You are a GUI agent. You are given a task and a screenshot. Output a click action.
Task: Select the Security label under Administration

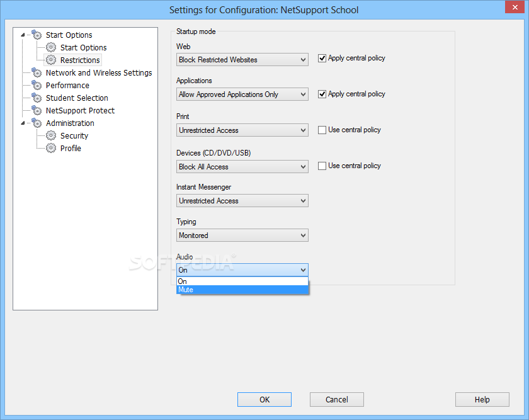74,135
